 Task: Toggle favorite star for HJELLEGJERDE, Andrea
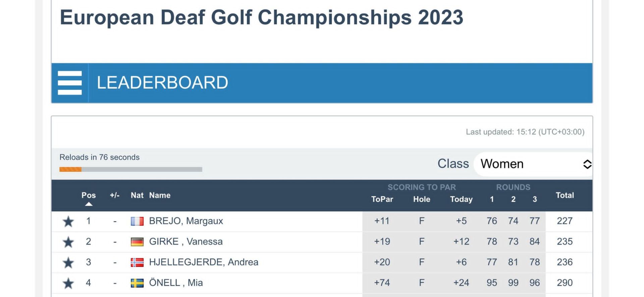pos(68,262)
